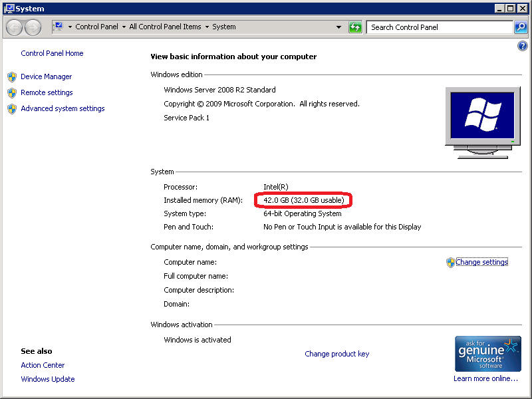Click the Remote settings shield icon
The image size is (532, 399).
click(12, 93)
